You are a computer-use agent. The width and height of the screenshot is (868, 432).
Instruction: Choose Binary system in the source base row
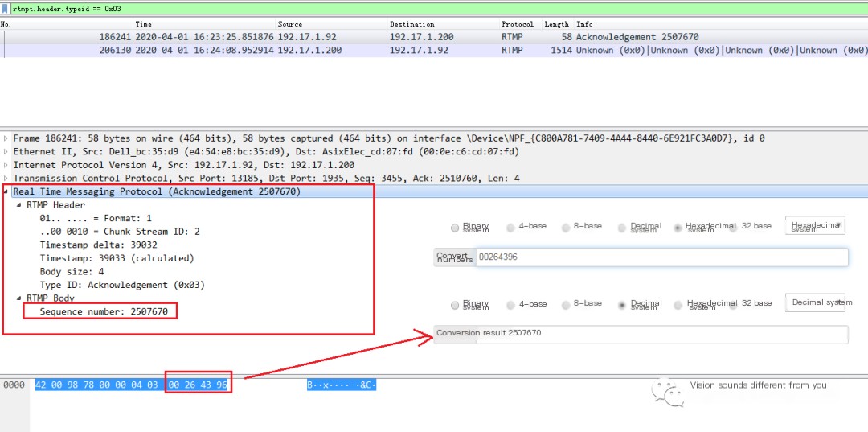coord(455,228)
